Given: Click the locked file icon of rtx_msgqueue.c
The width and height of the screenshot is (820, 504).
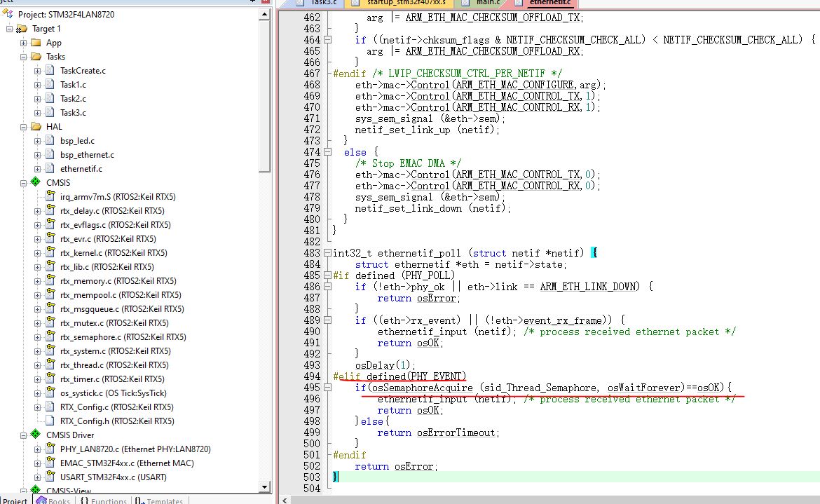Looking at the screenshot, I should tap(50, 308).
